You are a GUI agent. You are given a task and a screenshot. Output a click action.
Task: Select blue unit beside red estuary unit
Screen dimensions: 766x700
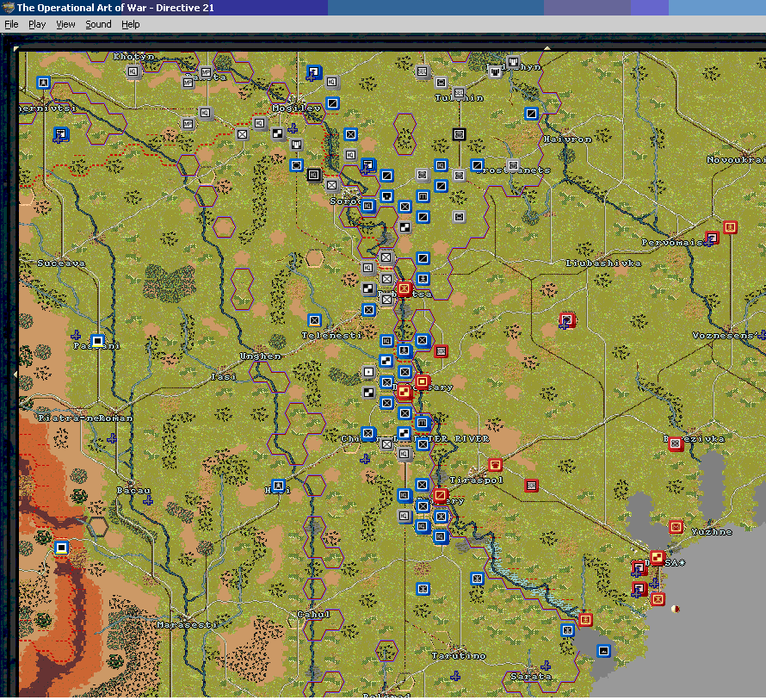click(x=567, y=629)
